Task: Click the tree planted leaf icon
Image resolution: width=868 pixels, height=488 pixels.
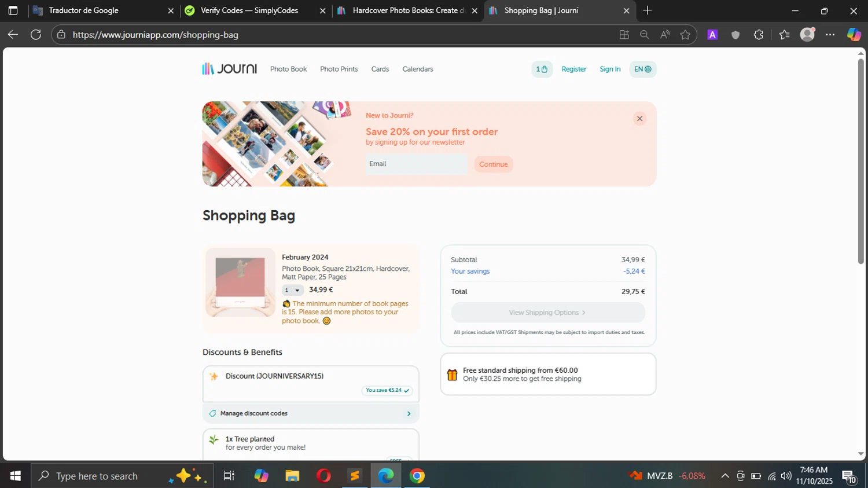Action: point(214,440)
